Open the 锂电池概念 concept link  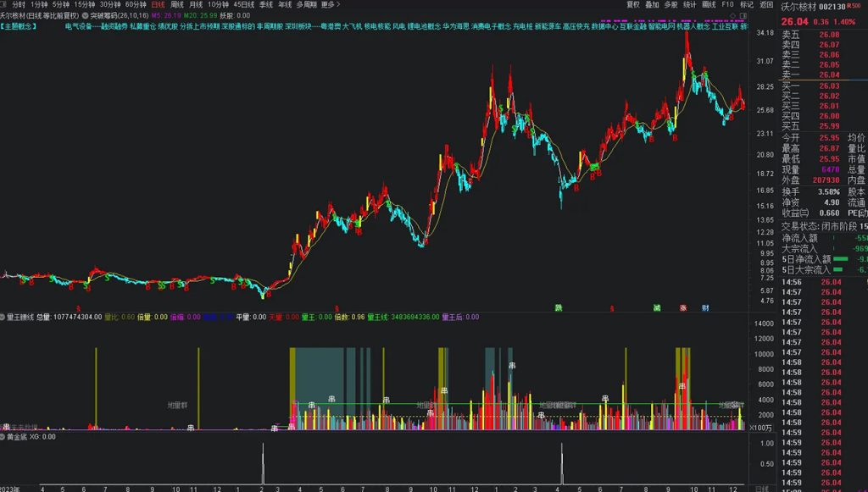tap(423, 26)
